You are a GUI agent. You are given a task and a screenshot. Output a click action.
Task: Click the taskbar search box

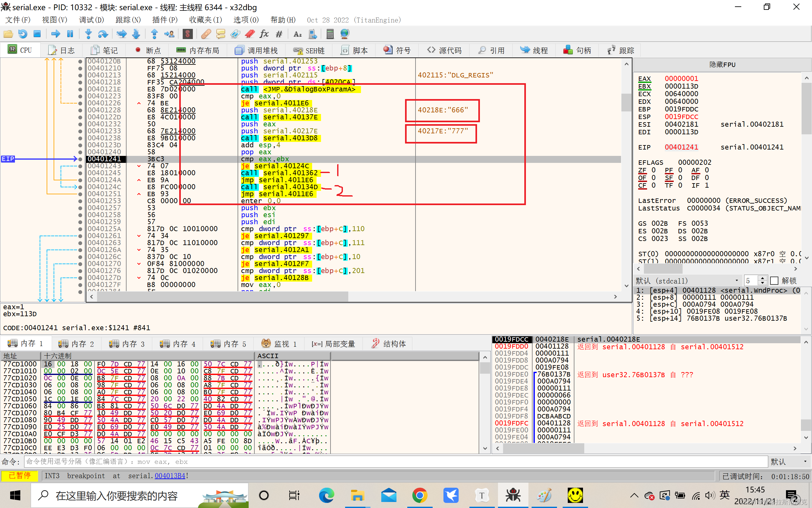tap(140, 495)
